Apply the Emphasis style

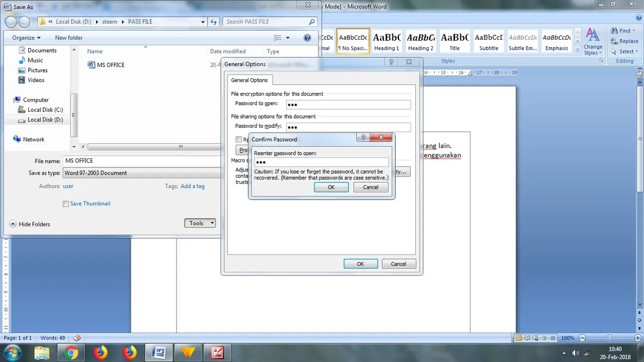pyautogui.click(x=557, y=41)
